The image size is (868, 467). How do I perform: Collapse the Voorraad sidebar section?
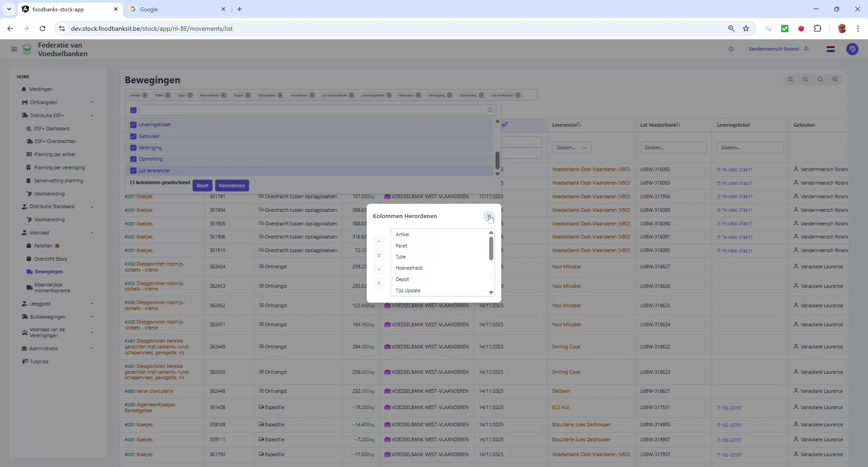[x=92, y=233]
